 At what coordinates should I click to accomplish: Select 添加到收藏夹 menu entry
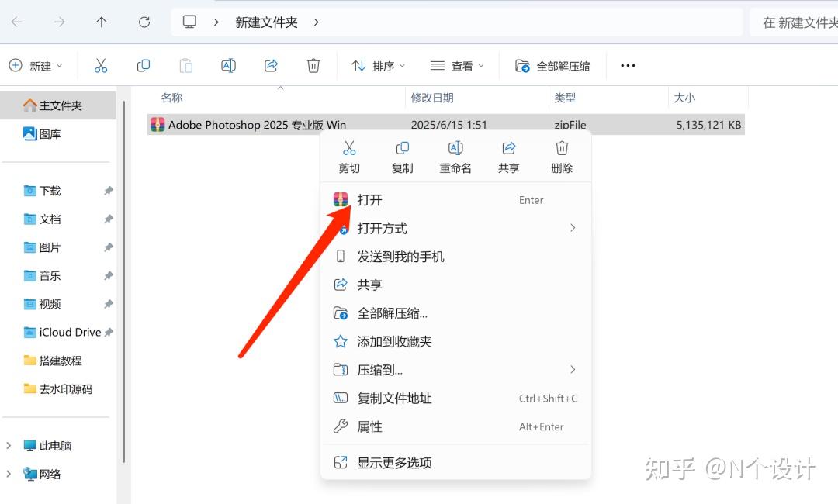(456, 341)
